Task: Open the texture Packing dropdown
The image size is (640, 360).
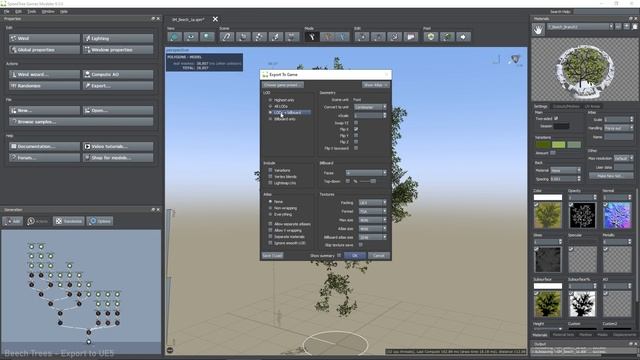Action: pyautogui.click(x=373, y=203)
